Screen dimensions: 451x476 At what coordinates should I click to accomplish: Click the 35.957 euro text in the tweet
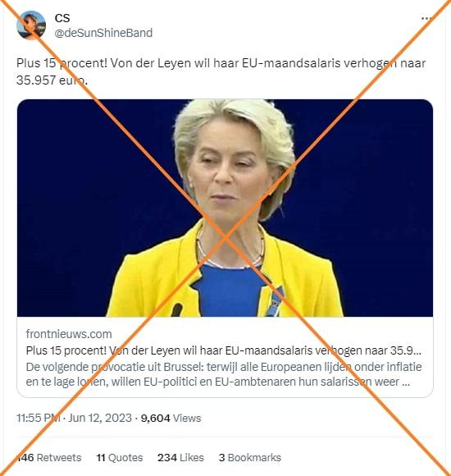(52, 80)
